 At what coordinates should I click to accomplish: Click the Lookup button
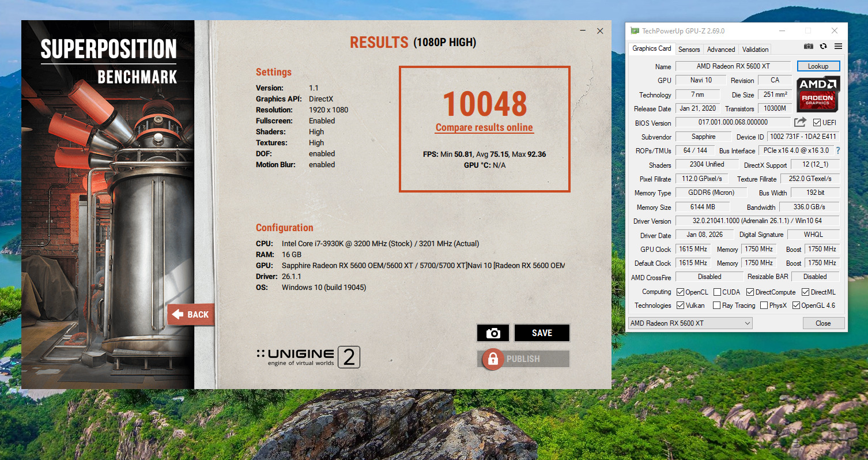pos(818,66)
